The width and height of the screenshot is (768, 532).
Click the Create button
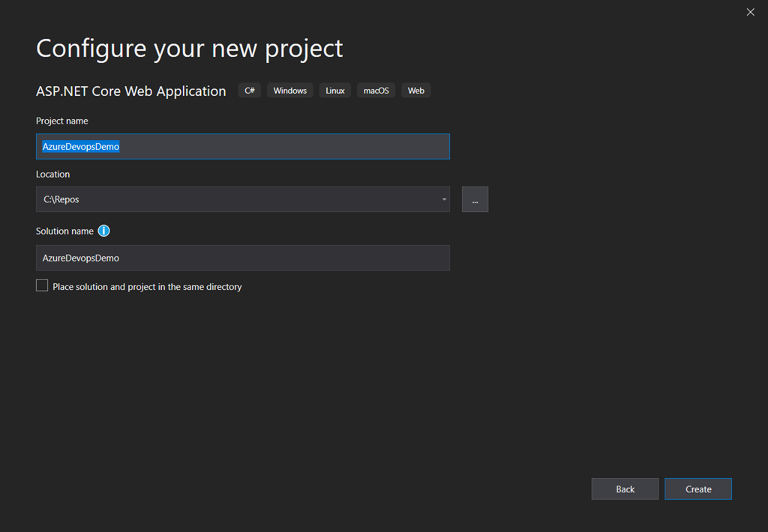[698, 489]
